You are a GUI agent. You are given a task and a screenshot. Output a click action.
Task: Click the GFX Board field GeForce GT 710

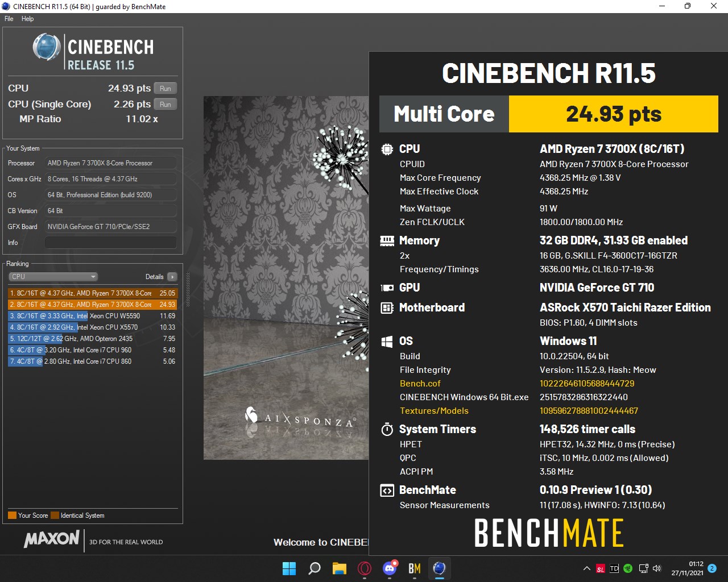[x=110, y=227]
